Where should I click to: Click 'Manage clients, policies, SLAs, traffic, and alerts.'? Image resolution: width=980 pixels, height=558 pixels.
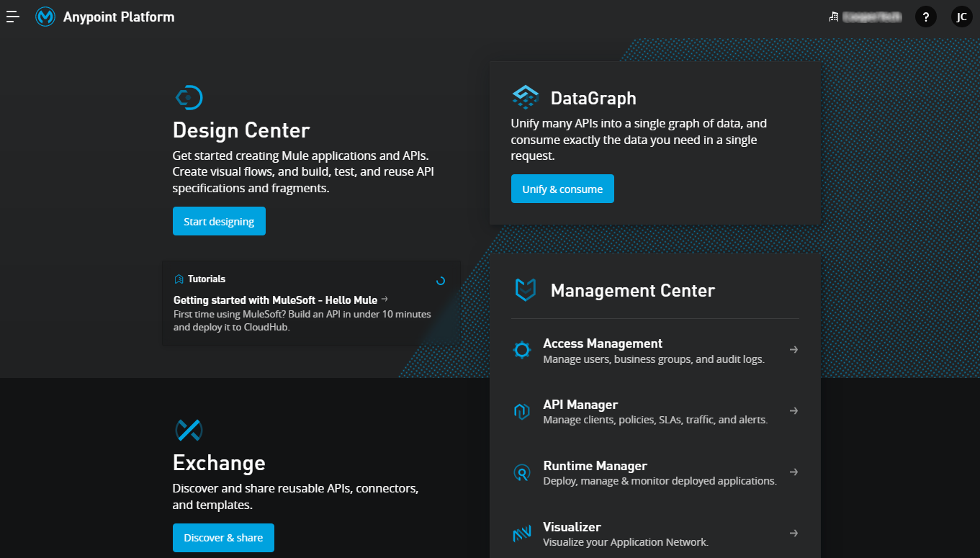(655, 420)
